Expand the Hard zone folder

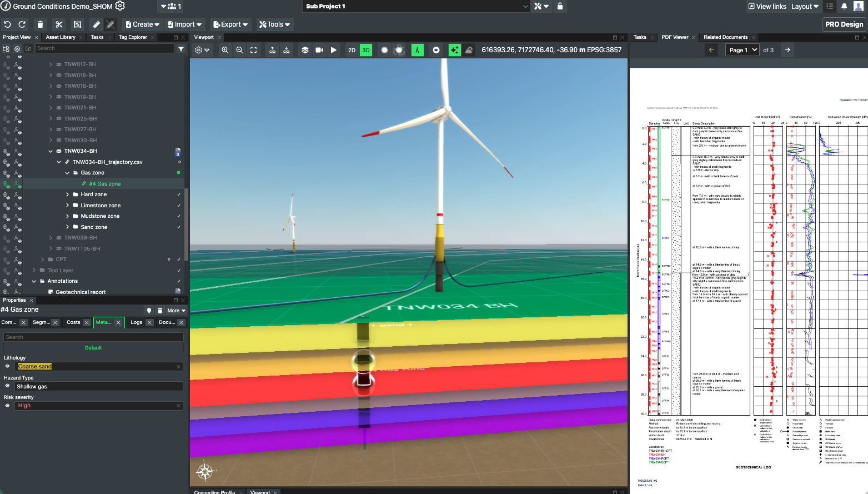68,194
